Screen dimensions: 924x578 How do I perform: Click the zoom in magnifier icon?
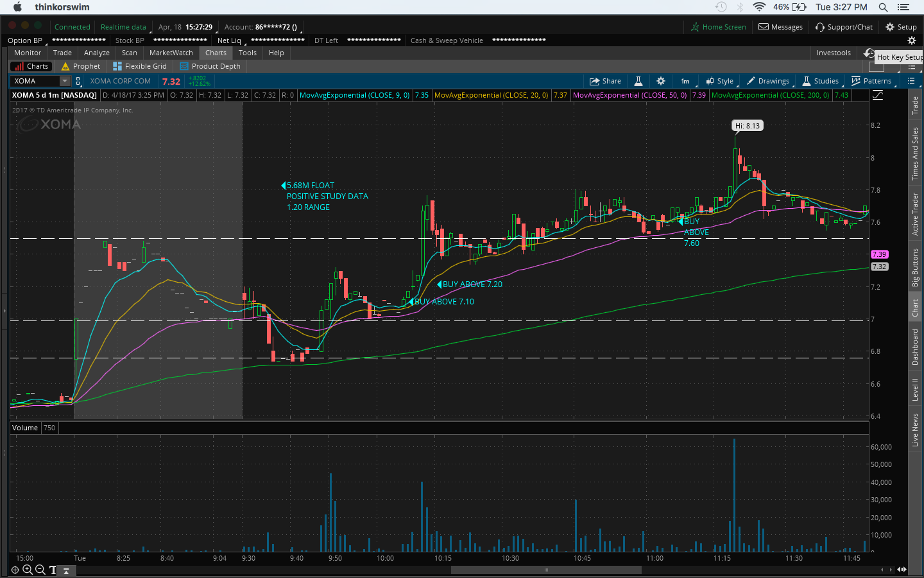point(28,570)
